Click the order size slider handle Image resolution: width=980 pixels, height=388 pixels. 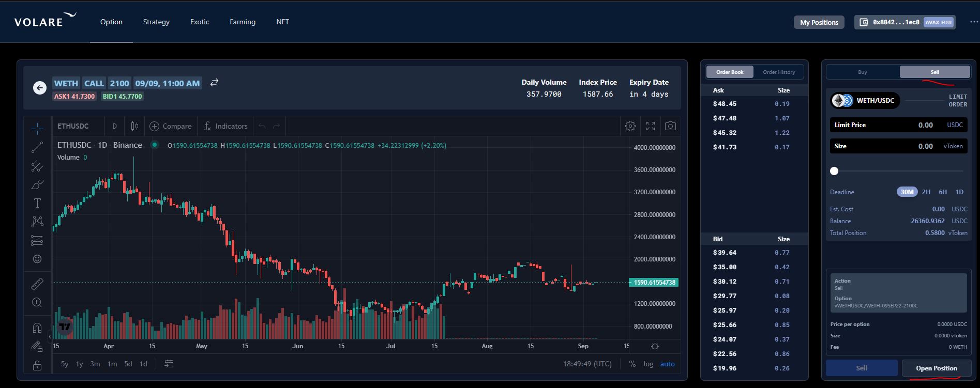pos(834,171)
